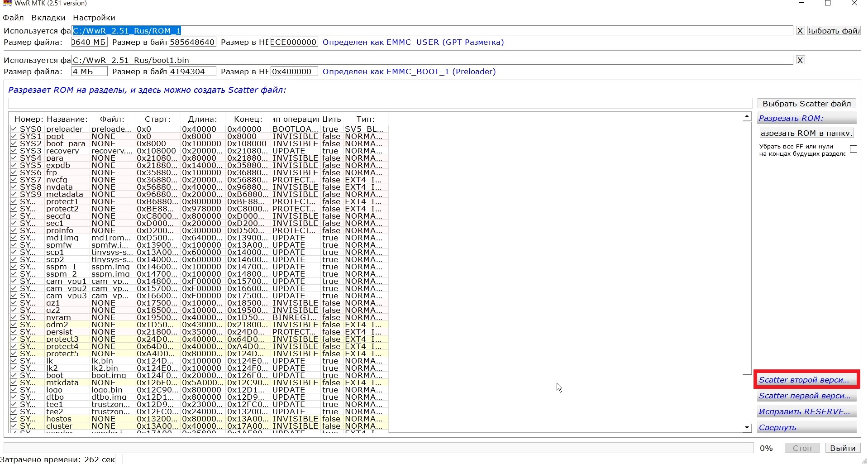Enable the remove FF or zeros checkbox
Image resolution: width=868 pixels, height=464 pixels.
click(853, 149)
